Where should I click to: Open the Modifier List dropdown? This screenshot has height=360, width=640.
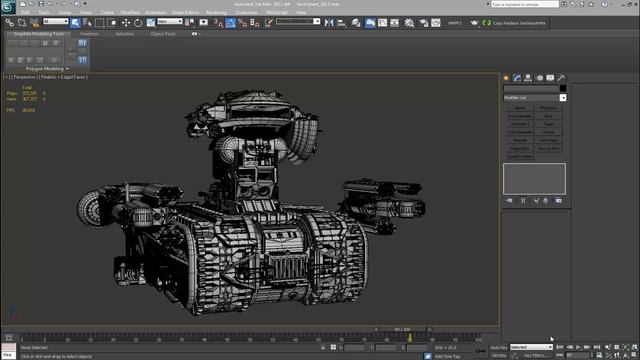535,98
